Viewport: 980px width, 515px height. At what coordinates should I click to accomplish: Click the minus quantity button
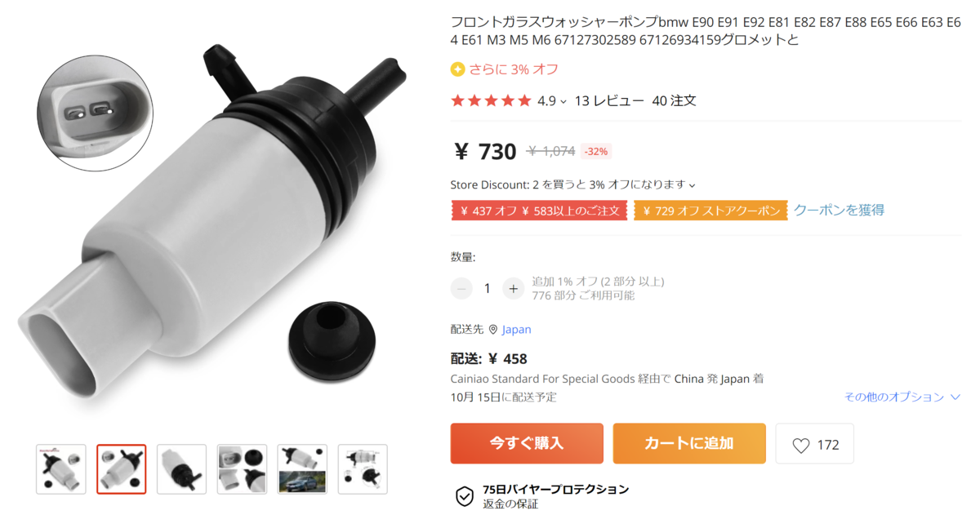coord(461,288)
